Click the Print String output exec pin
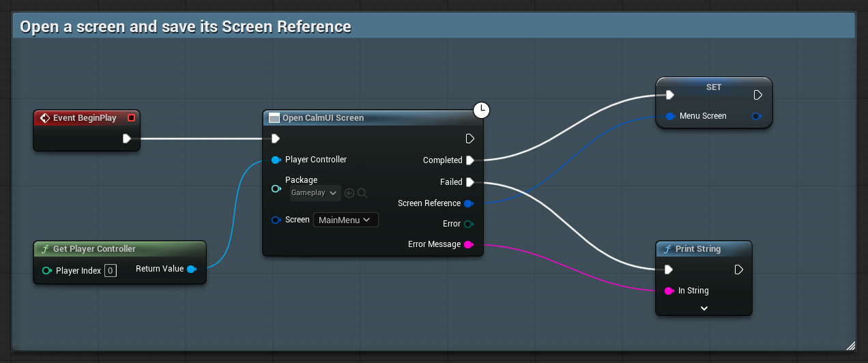This screenshot has width=868, height=363. (738, 270)
